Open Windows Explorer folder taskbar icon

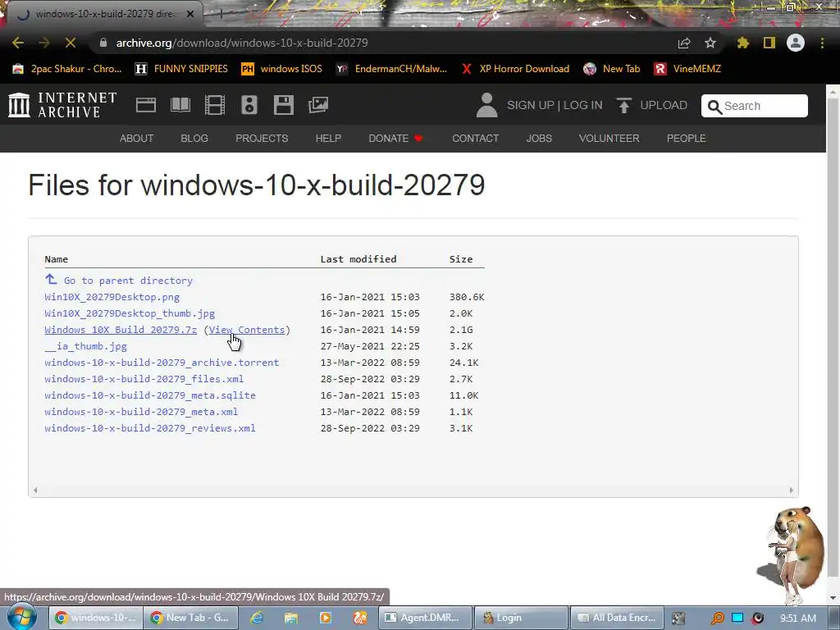click(291, 618)
